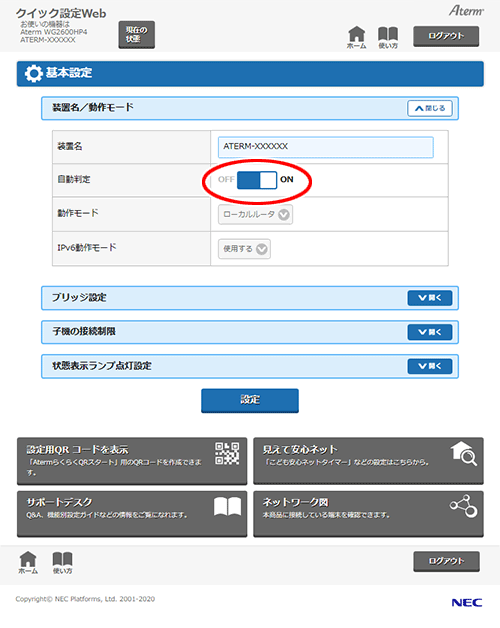The height and width of the screenshot is (628, 500).
Task: Open the ネットワーク図 tile
Action: click(x=368, y=514)
